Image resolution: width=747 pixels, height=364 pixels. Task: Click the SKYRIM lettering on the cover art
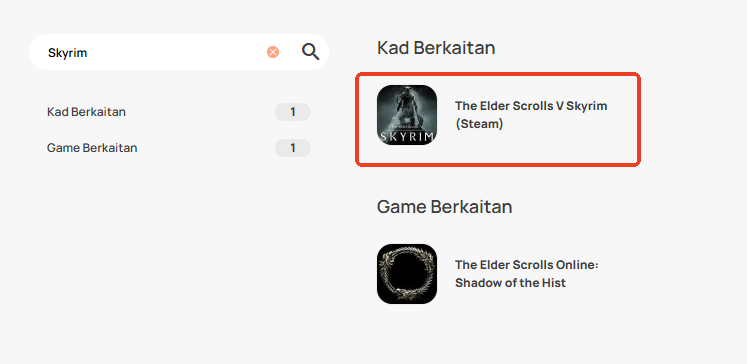[x=407, y=137]
